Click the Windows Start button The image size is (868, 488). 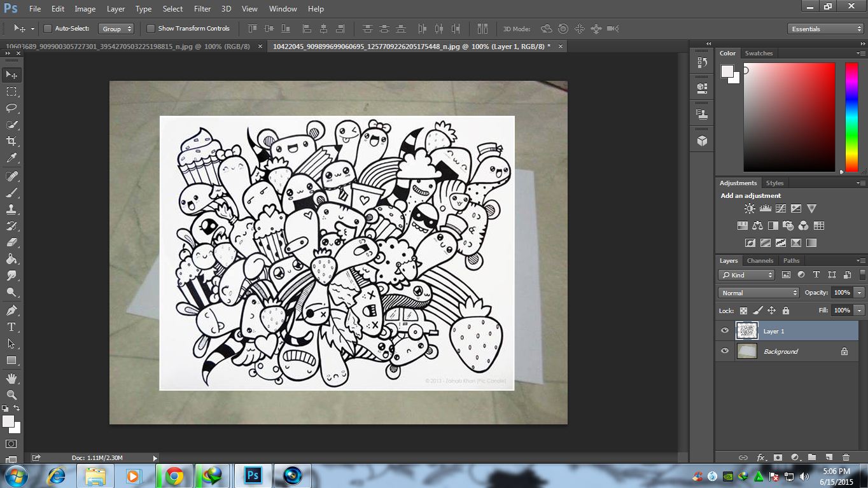[16, 476]
